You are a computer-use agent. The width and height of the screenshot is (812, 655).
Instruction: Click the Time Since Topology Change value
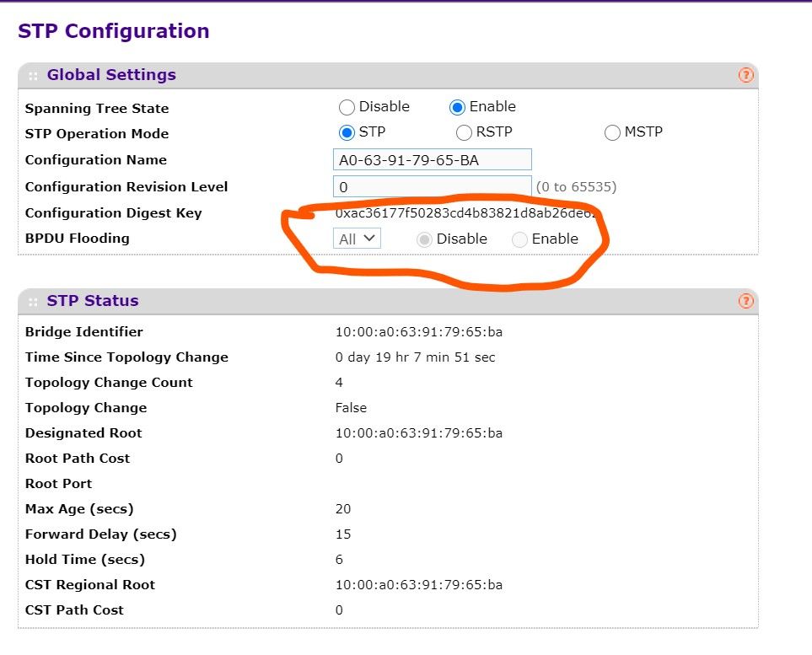[415, 357]
